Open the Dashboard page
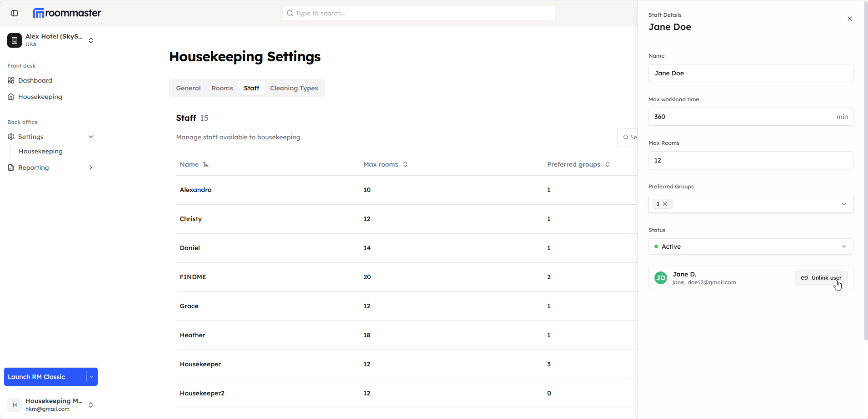 pos(35,80)
